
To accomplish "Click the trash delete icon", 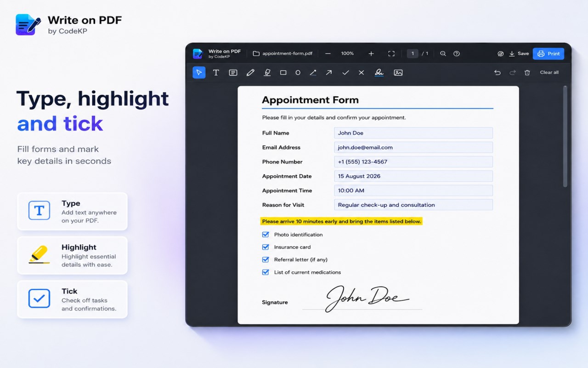I will coord(527,73).
